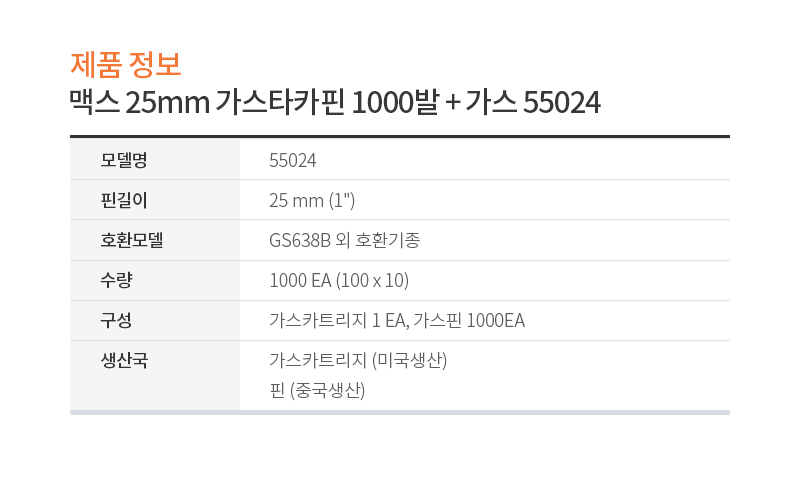Screen dimensions: 800x477
Task: Click the text 핀 (중국생산)
Action: tap(317, 390)
